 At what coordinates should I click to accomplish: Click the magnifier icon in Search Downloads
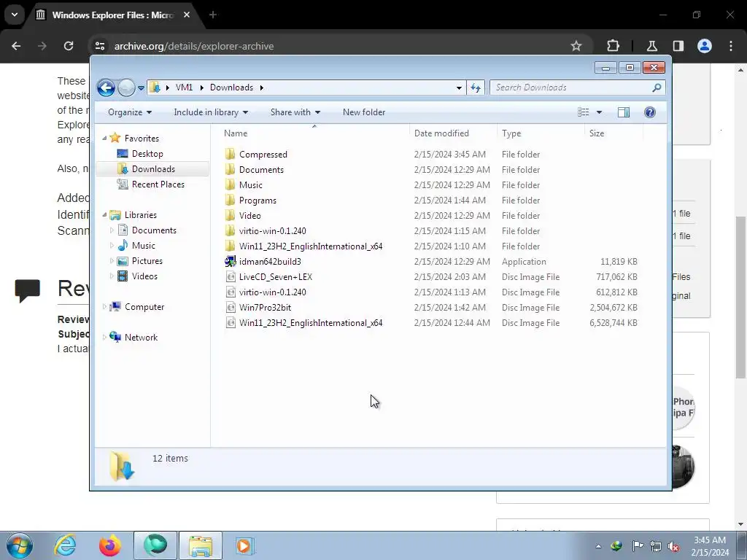click(x=657, y=87)
